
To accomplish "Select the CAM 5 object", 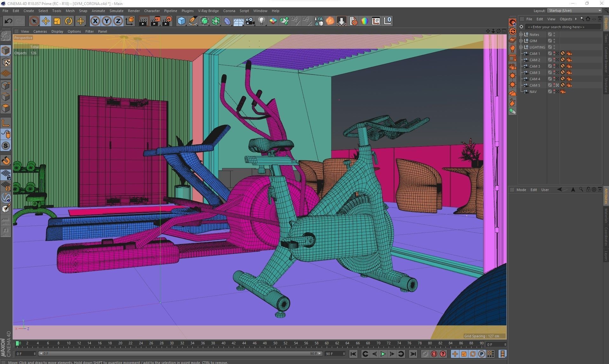I will click(x=534, y=85).
